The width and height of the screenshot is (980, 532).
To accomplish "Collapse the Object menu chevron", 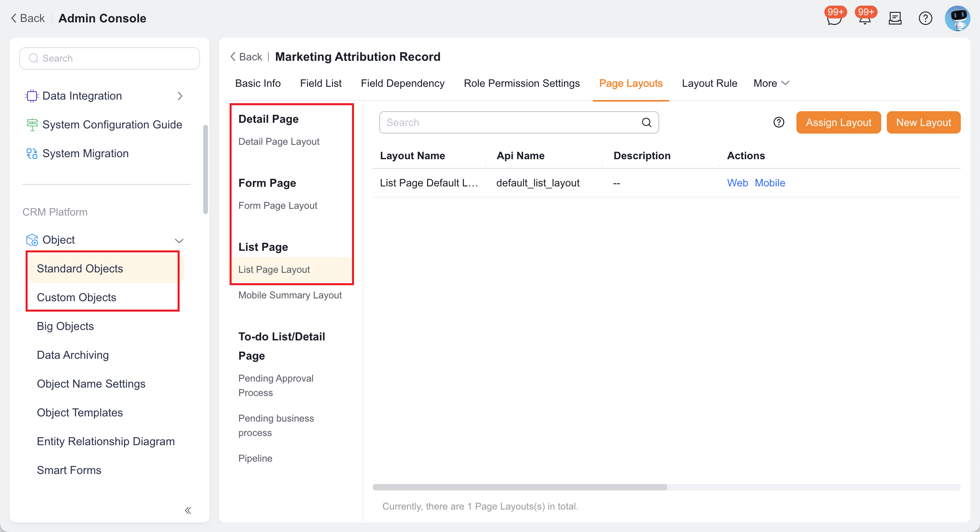I will click(179, 240).
